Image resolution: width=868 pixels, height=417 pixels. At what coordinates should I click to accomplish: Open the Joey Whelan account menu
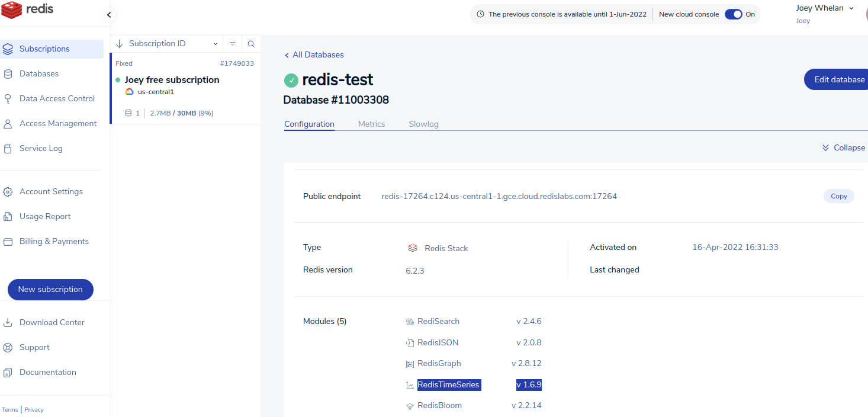[x=825, y=8]
